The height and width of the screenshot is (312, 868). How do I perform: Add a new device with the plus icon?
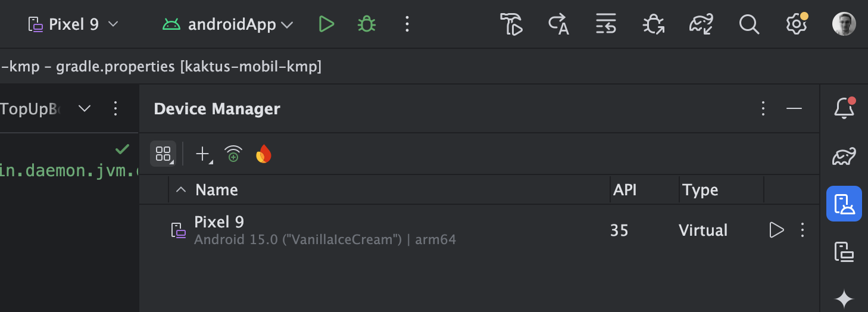tap(202, 154)
